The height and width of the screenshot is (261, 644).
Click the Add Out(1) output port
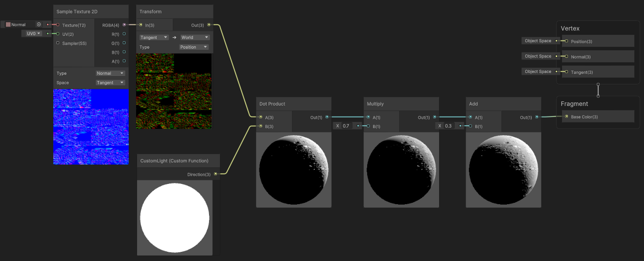(x=537, y=117)
